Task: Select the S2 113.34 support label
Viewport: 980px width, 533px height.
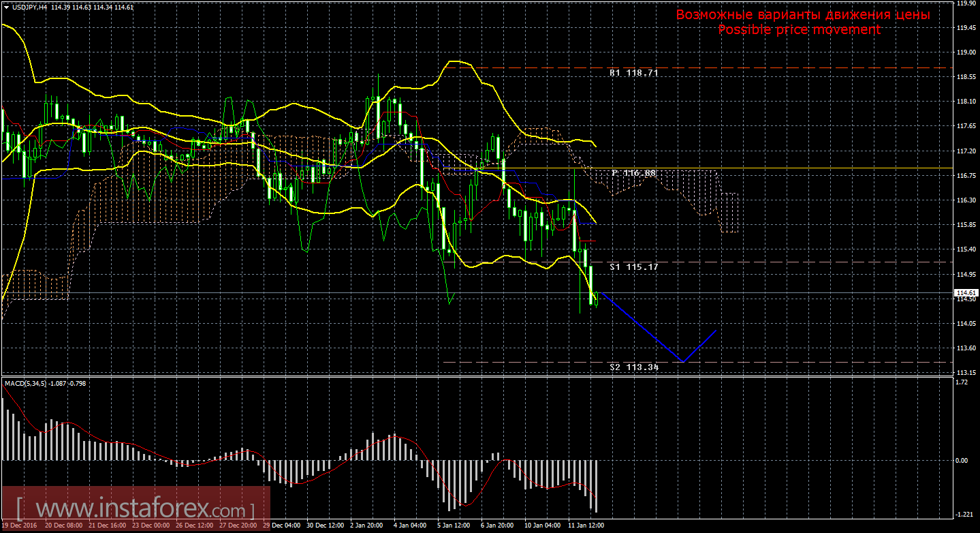Action: (634, 367)
